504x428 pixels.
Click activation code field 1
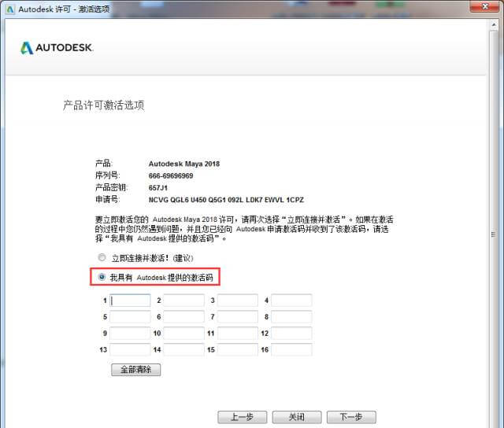click(x=130, y=301)
